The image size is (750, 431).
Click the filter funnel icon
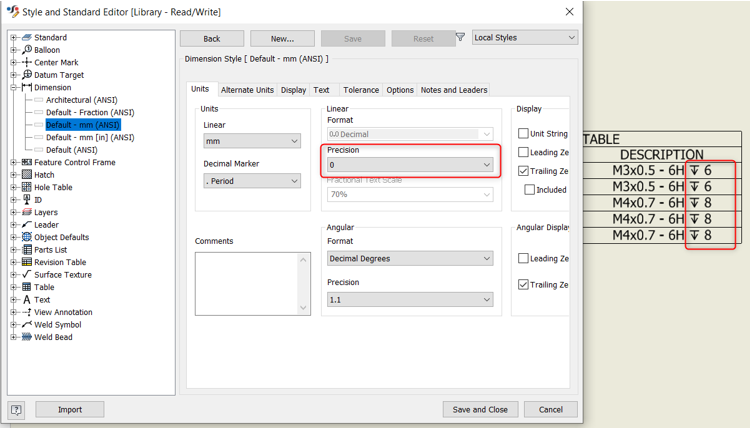pos(460,37)
